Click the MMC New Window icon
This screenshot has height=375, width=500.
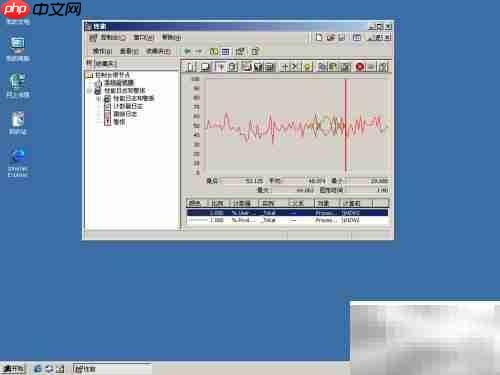(357, 37)
